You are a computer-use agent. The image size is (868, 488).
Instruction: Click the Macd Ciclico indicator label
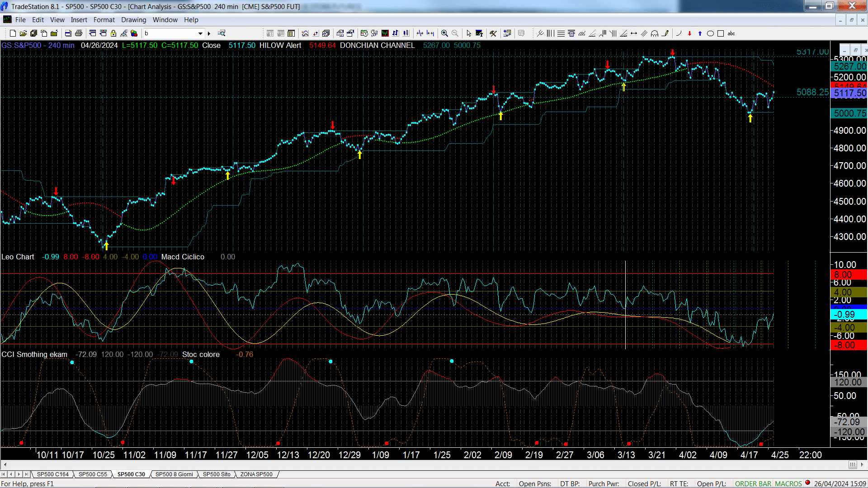(x=183, y=257)
